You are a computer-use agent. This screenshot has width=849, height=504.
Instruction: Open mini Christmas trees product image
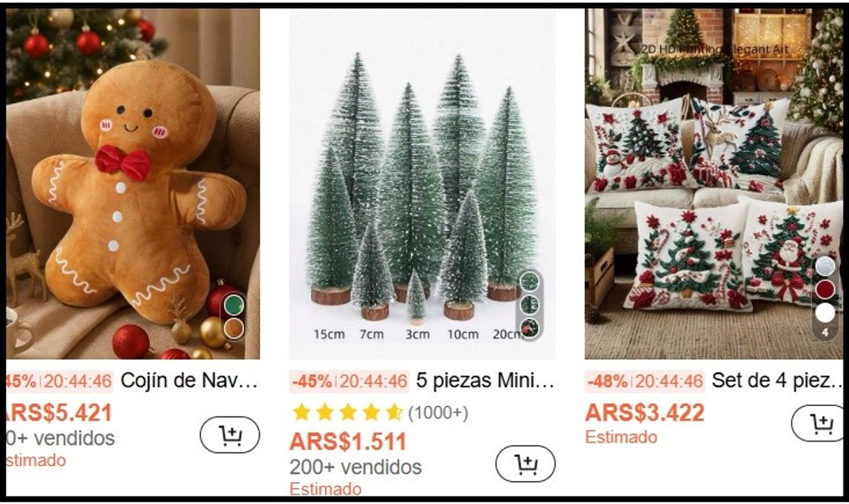click(x=422, y=183)
